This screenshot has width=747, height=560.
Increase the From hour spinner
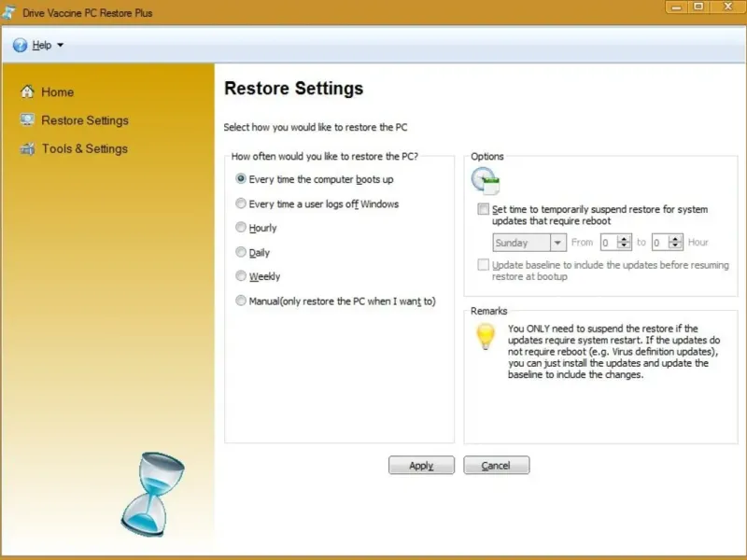[624, 238]
